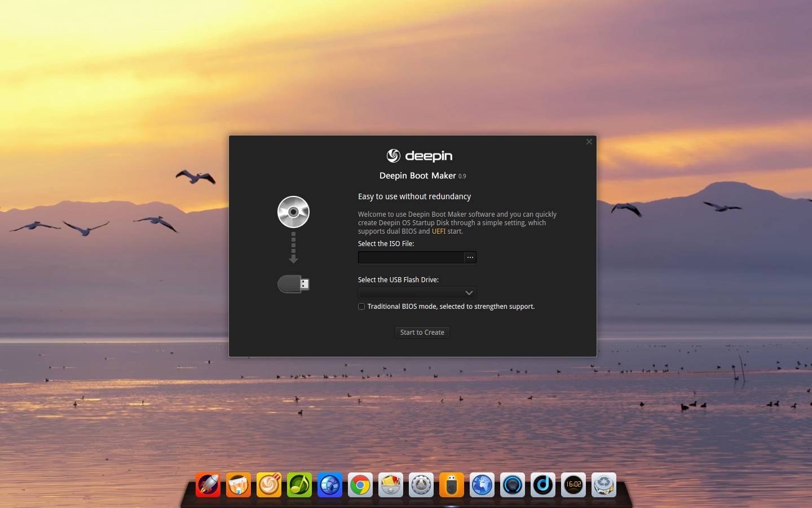Open the Trash icon in the dock
Screen dimensions: 812x508
coord(604,485)
